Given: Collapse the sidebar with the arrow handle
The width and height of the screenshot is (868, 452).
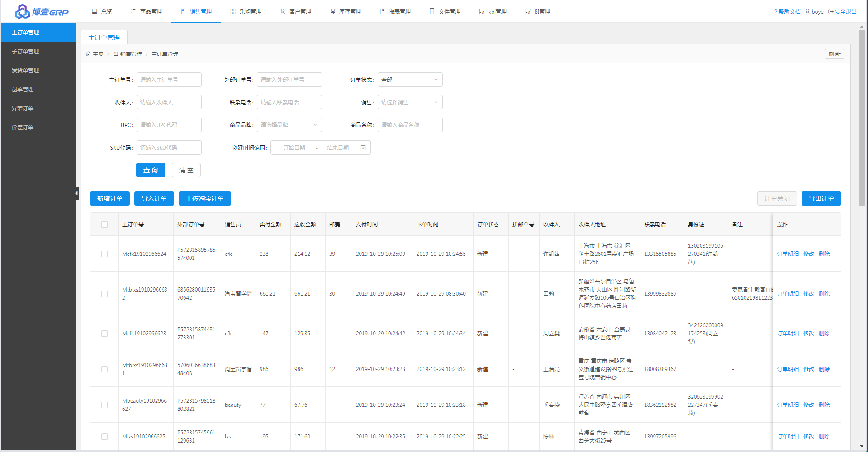Looking at the screenshot, I should coord(76,193).
